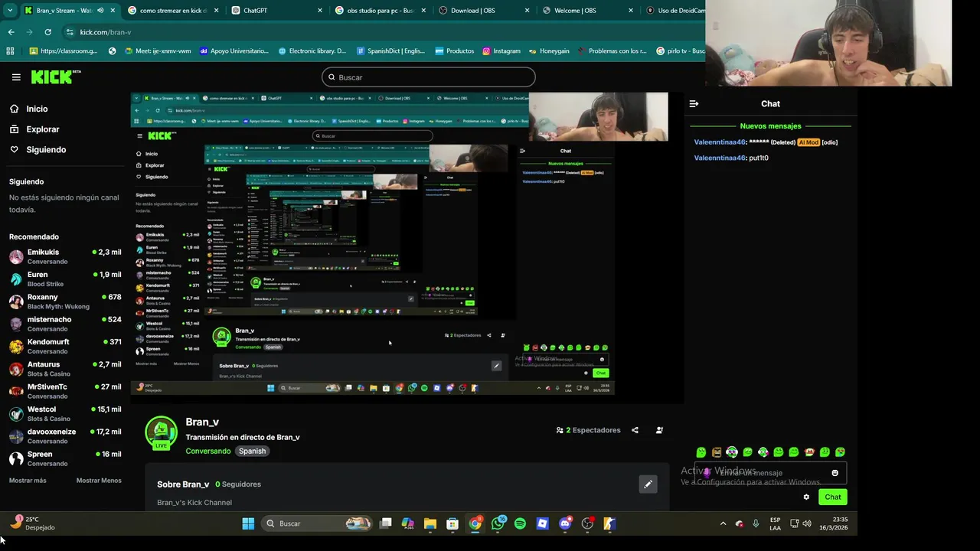Open misternacho channel in Recomendado list

pos(65,324)
